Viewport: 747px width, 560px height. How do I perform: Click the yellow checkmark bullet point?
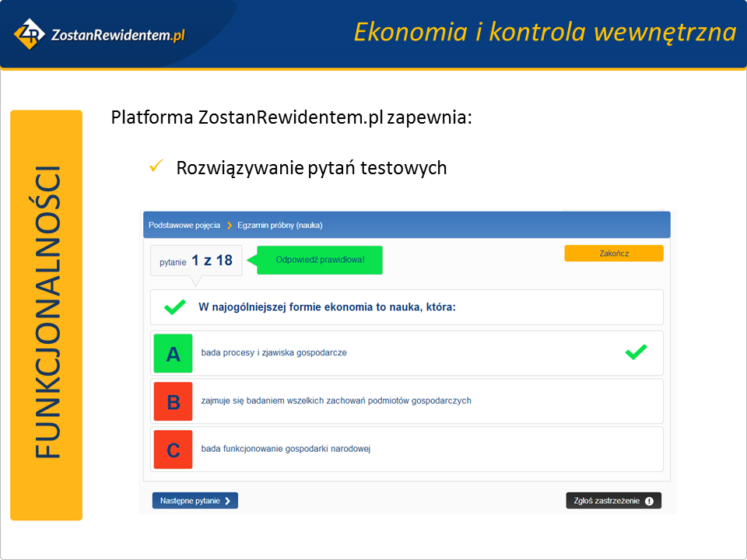(x=155, y=166)
